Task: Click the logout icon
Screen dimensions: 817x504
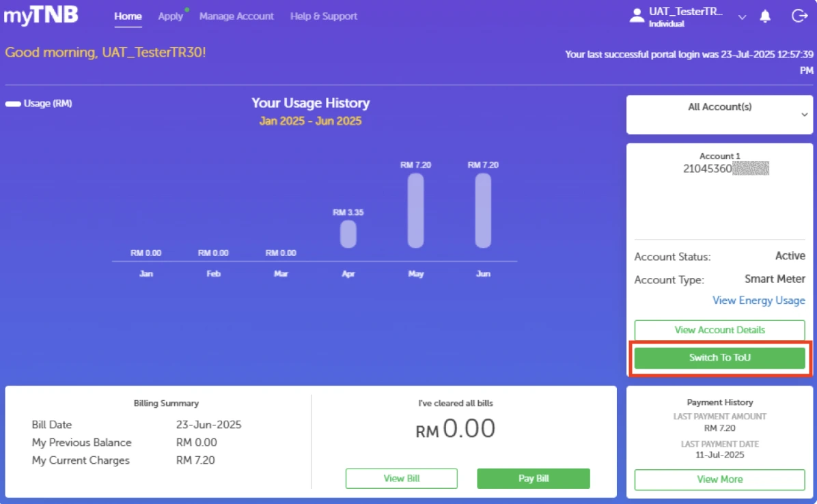Action: coord(799,16)
